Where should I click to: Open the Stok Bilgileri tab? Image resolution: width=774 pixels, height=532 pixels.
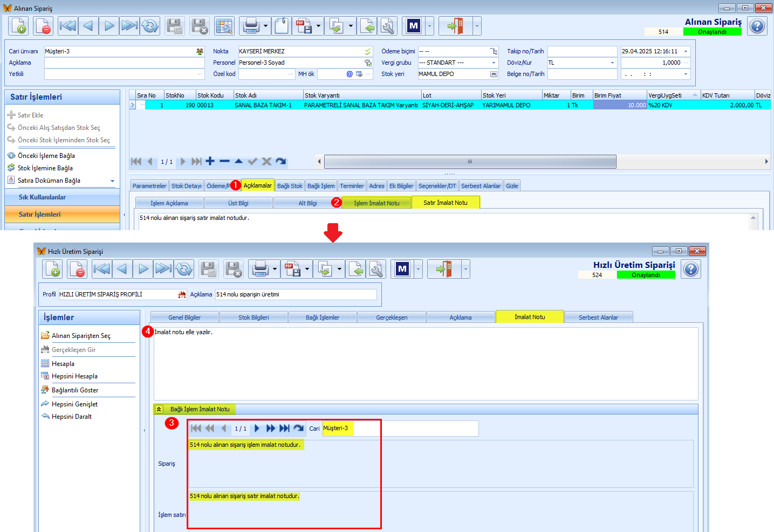pos(254,317)
